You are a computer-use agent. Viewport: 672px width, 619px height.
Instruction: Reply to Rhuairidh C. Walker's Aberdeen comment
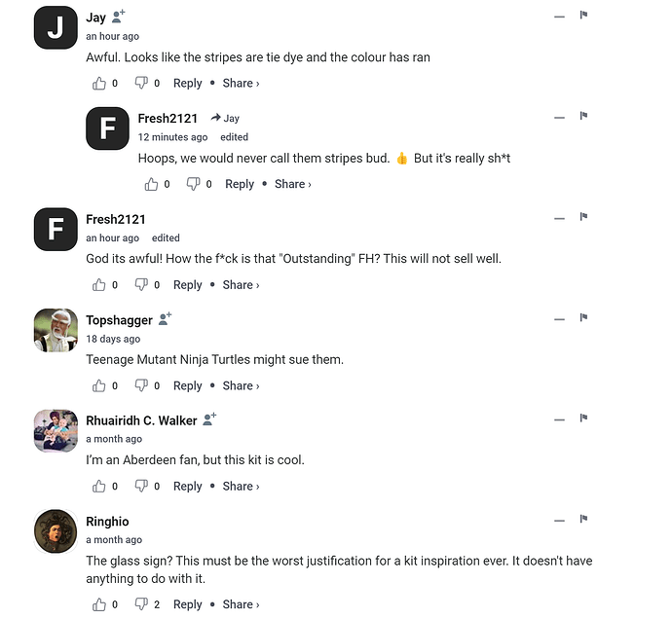coord(187,487)
